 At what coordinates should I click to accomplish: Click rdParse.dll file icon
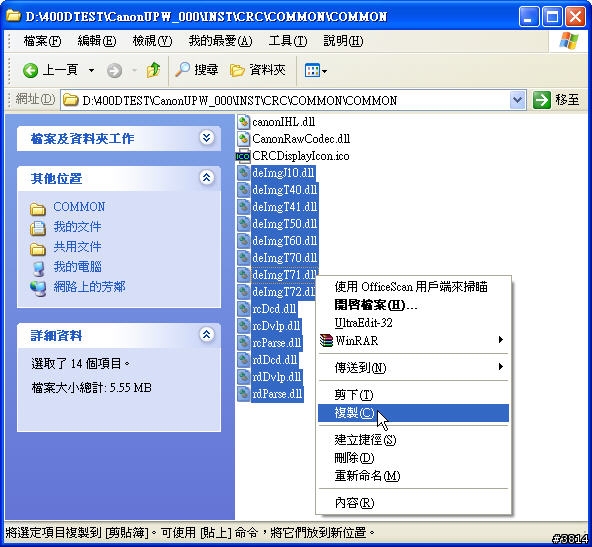click(x=244, y=394)
